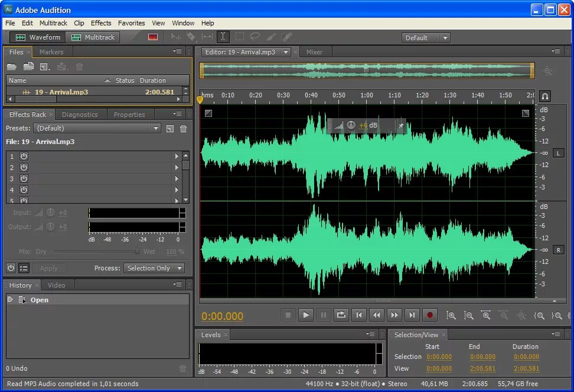The image size is (574, 392).
Task: Click the Apply button in Effects Rack
Action: tap(48, 268)
